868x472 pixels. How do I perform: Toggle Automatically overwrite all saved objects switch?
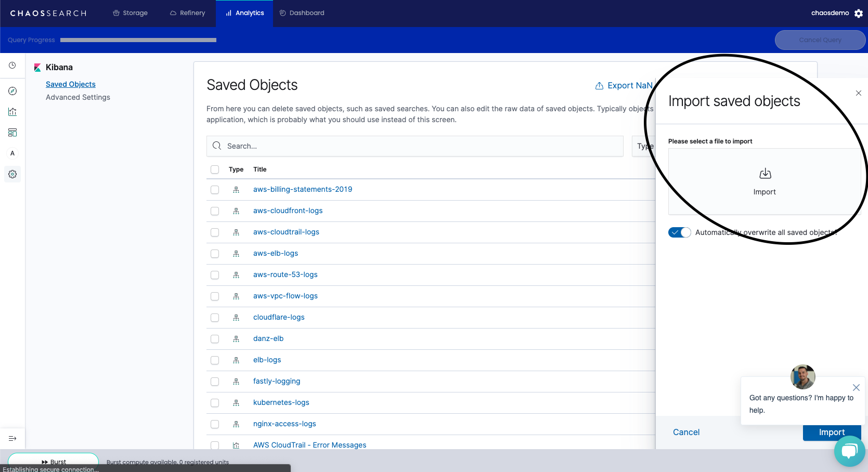679,232
